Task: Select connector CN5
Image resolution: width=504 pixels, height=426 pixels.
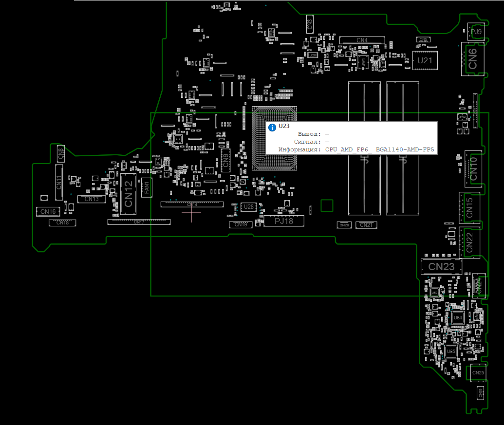Action: (423, 40)
